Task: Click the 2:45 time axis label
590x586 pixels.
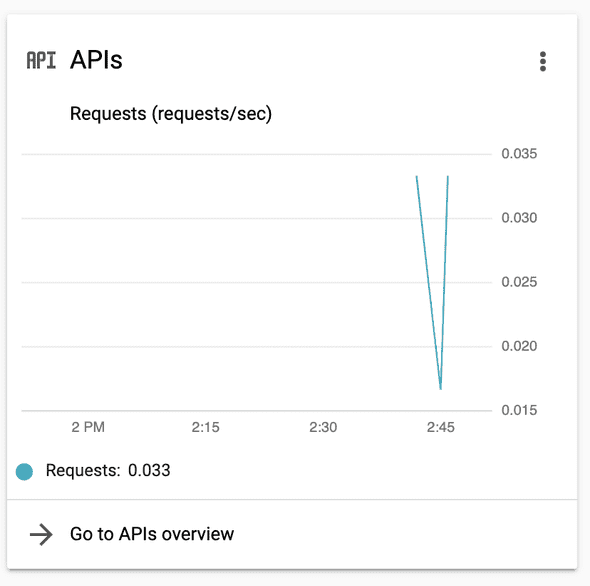Action: tap(441, 427)
